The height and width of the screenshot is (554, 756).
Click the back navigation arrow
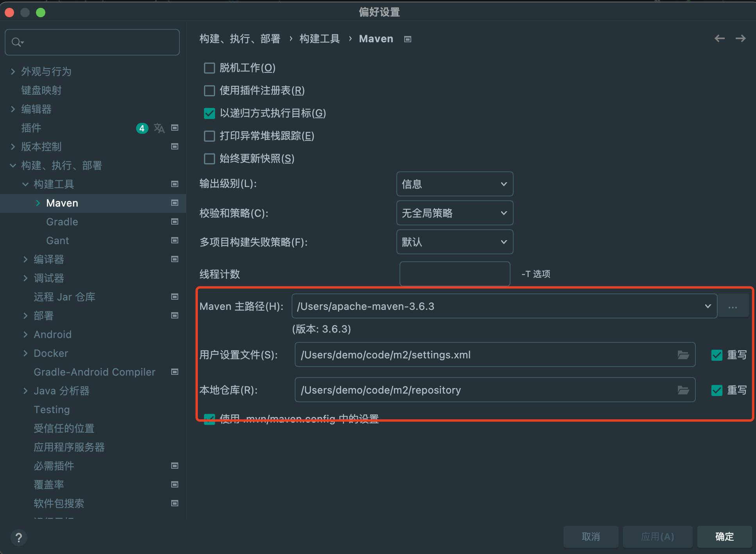(719, 38)
